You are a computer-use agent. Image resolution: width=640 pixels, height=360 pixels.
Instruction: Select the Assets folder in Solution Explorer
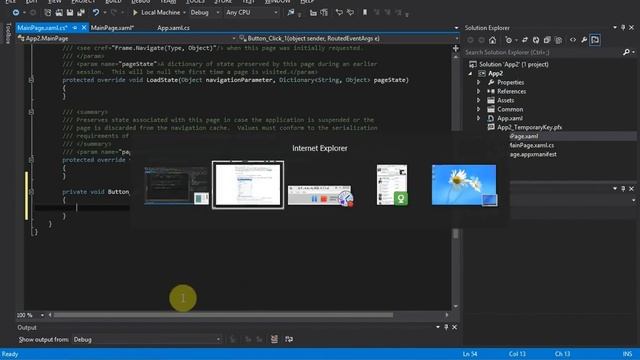505,100
